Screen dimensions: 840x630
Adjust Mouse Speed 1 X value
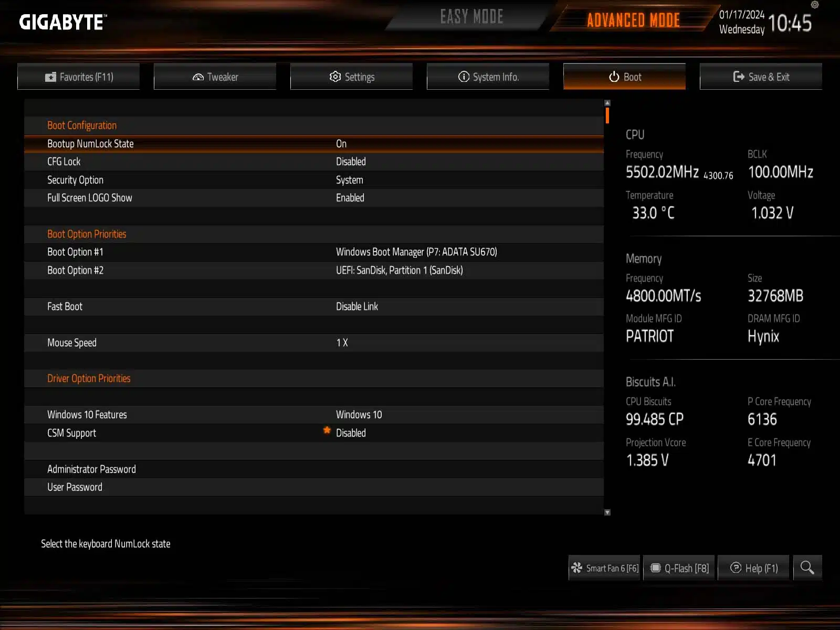click(342, 343)
